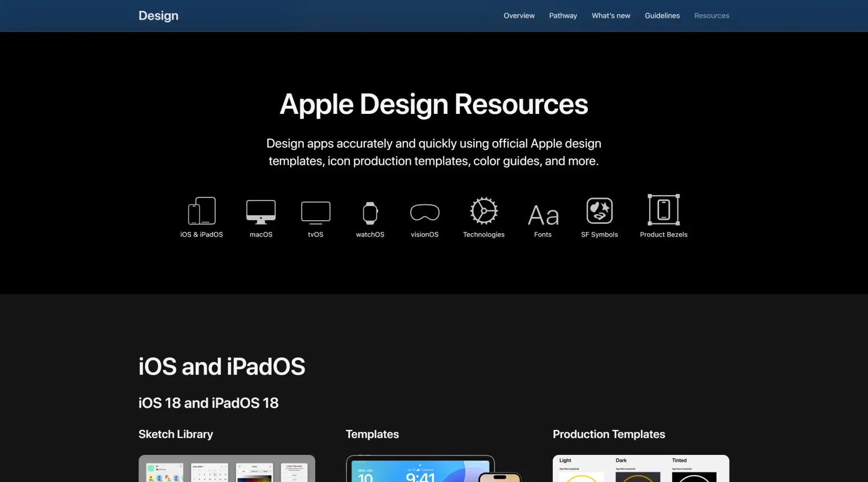This screenshot has height=482, width=868.
Task: Open the Technologies gear icon
Action: (484, 211)
